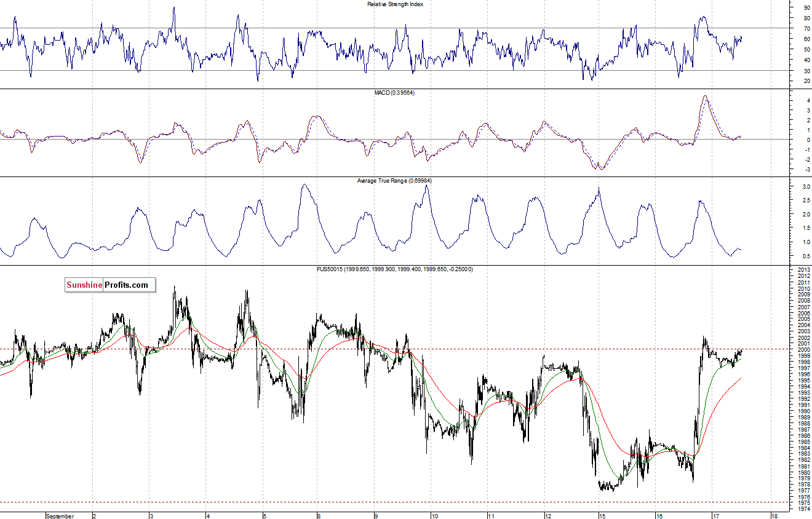Click the 3.0 value on the ATR scale

806,186
